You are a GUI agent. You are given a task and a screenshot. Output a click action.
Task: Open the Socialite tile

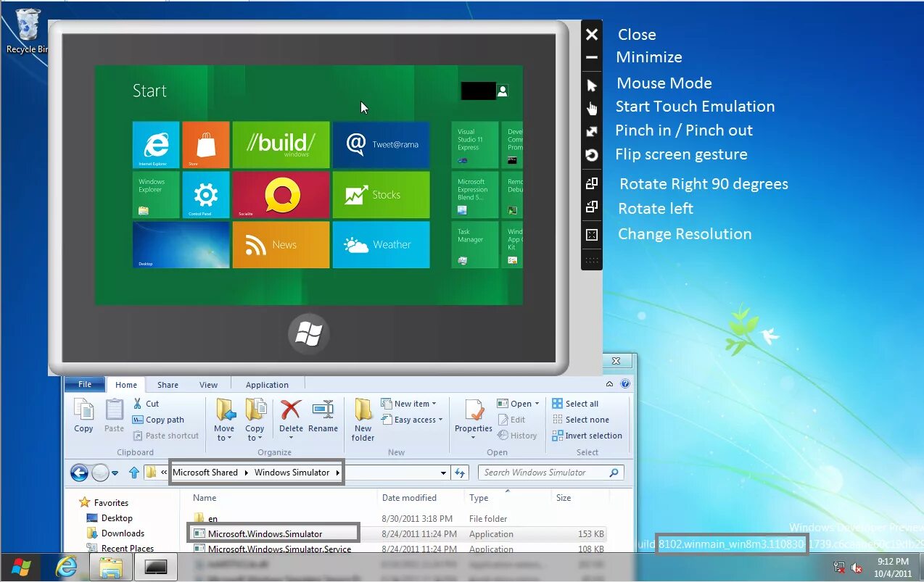click(x=281, y=195)
